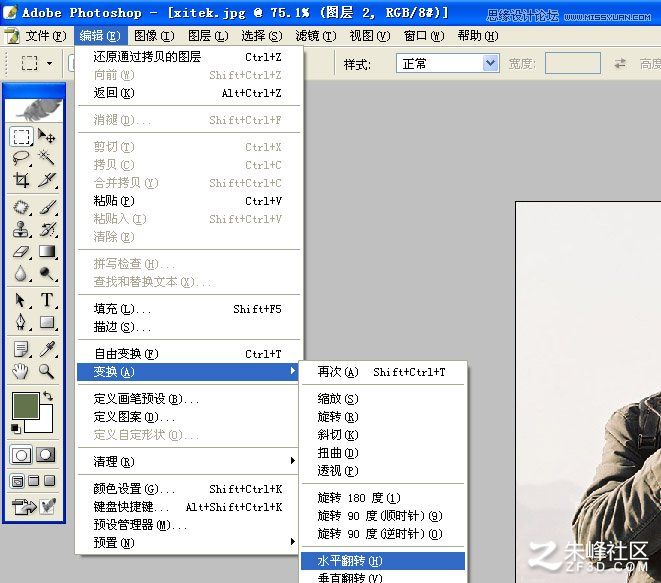Choose 定义画笔预设(B)... menu item
Viewport: 661px width, 583px height.
pos(187,399)
